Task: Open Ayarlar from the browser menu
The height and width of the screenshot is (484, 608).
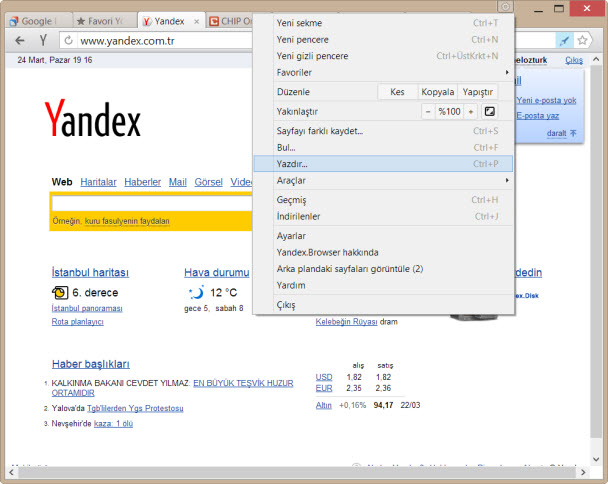Action: [x=291, y=236]
